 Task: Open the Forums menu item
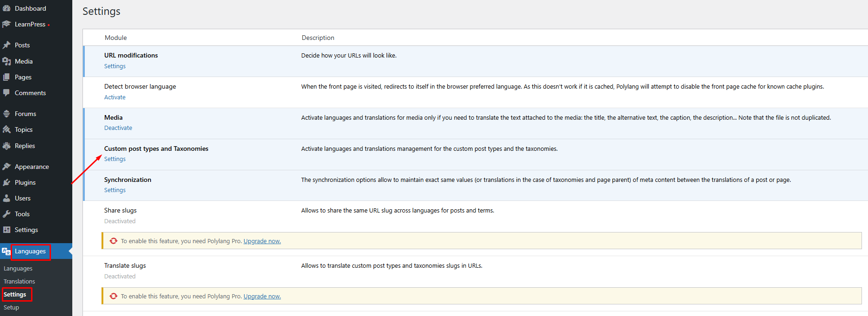coord(25,114)
